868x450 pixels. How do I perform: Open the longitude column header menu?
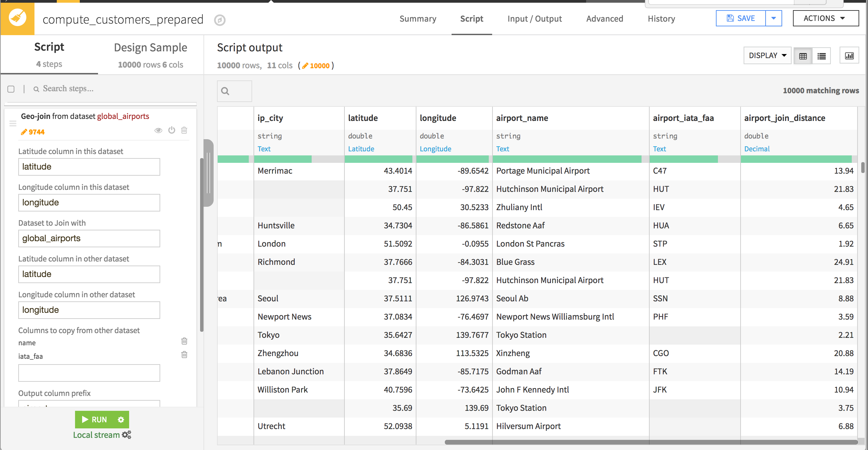(x=438, y=118)
